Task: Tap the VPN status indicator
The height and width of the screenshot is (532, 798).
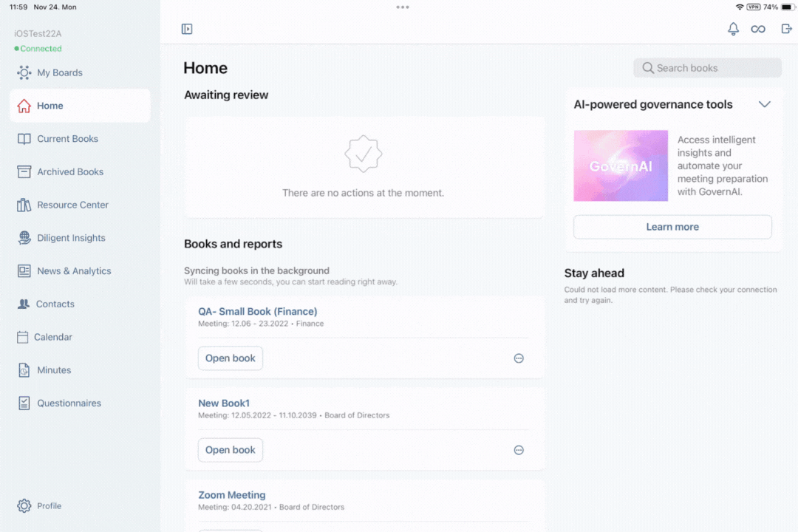Action: click(753, 7)
